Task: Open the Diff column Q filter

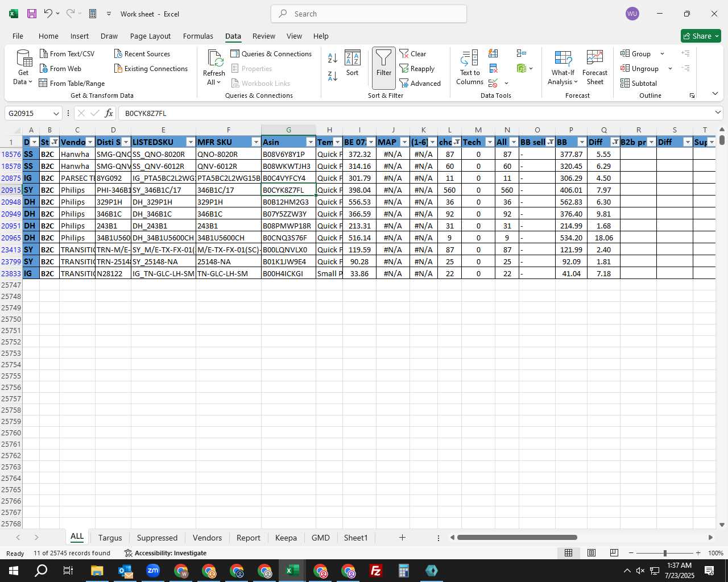Action: (615, 142)
